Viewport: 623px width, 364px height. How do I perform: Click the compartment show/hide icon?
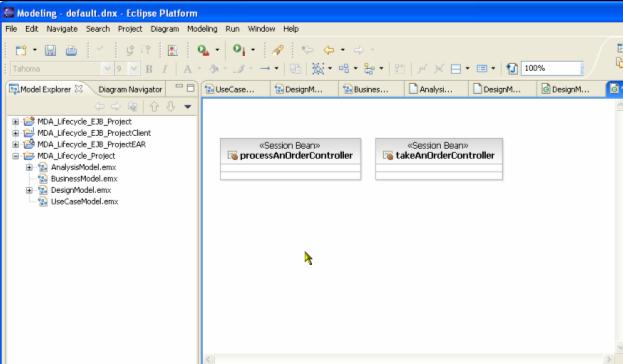tap(456, 69)
